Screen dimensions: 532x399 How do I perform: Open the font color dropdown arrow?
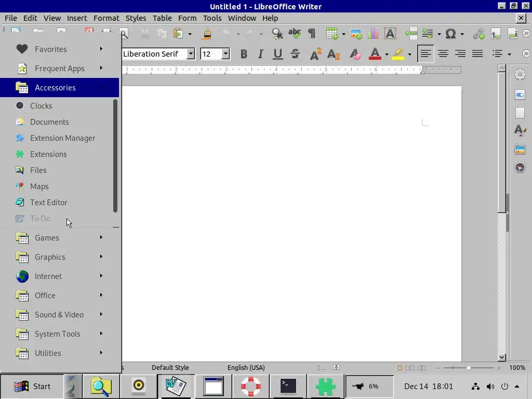(x=387, y=54)
